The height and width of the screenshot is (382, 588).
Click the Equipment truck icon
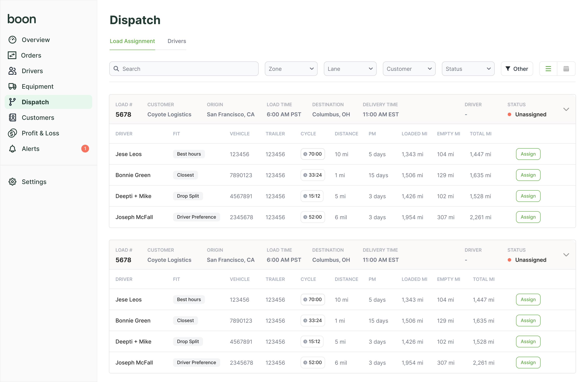(x=12, y=87)
